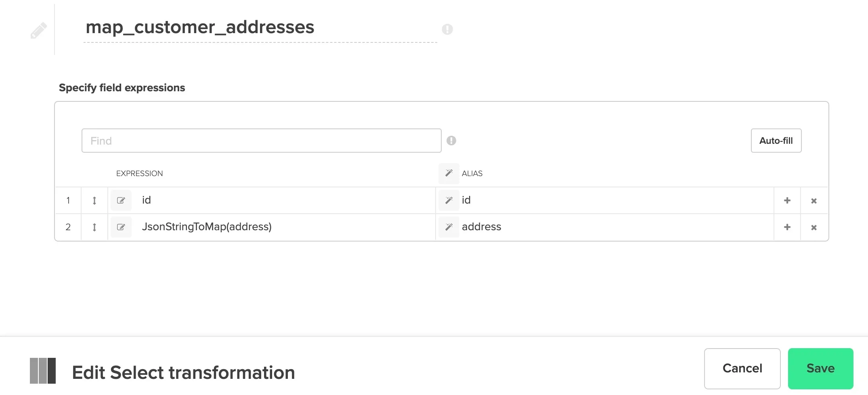
Task: Save the Select transformation
Action: click(x=820, y=368)
